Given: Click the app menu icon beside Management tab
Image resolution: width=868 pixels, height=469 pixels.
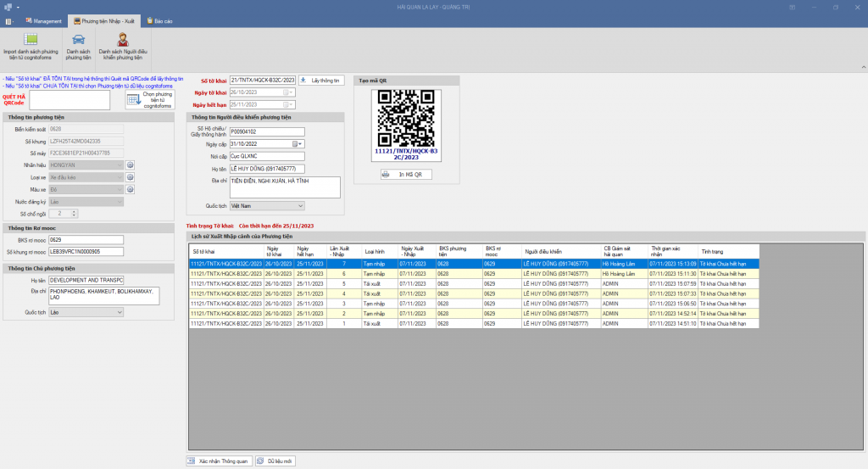Looking at the screenshot, I should (9, 21).
